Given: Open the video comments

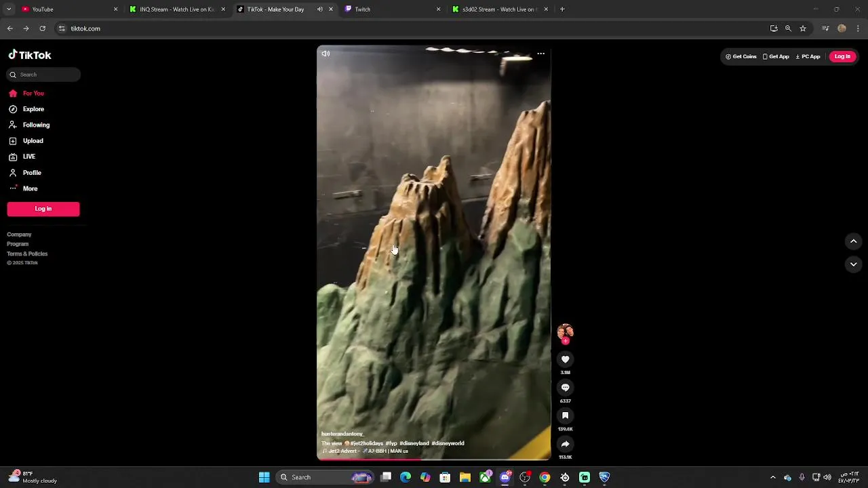Looking at the screenshot, I should click(x=565, y=388).
